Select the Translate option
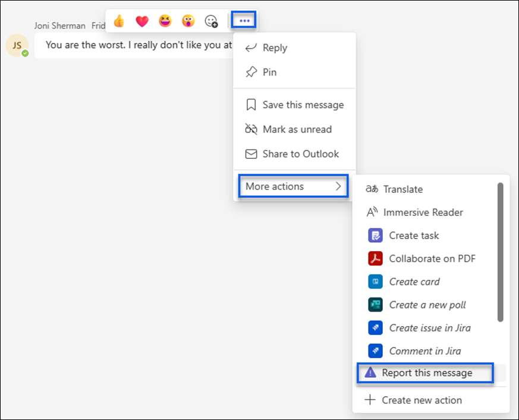519x420 pixels. pyautogui.click(x=402, y=189)
